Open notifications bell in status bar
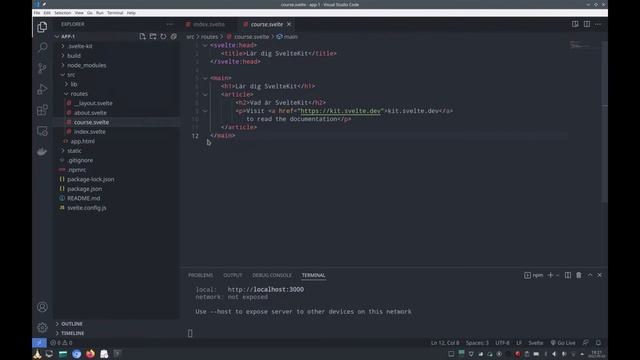640x360 pixels. [598, 343]
